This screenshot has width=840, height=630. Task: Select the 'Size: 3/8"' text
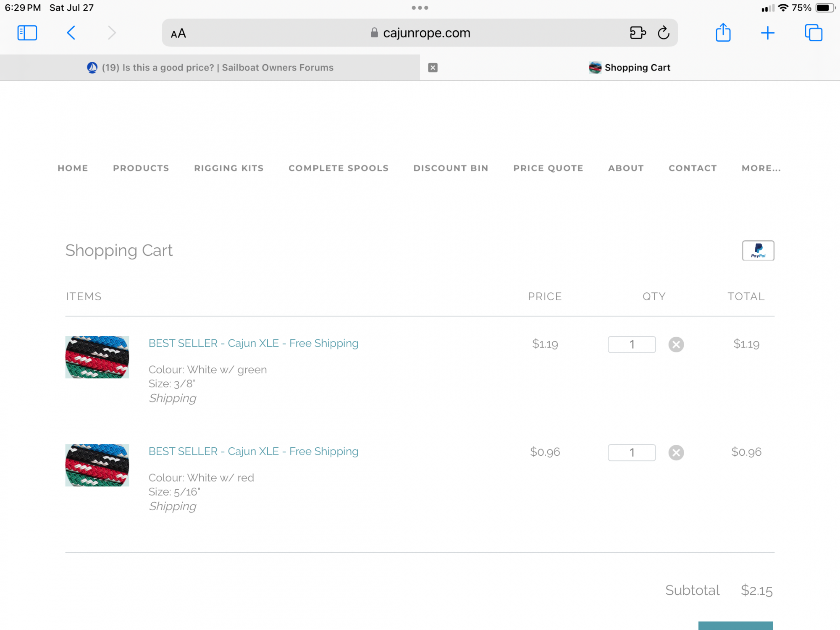click(x=172, y=383)
